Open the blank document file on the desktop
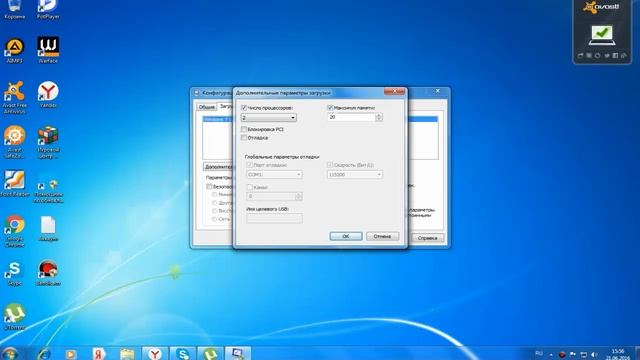The width and height of the screenshot is (640, 360). click(x=48, y=229)
